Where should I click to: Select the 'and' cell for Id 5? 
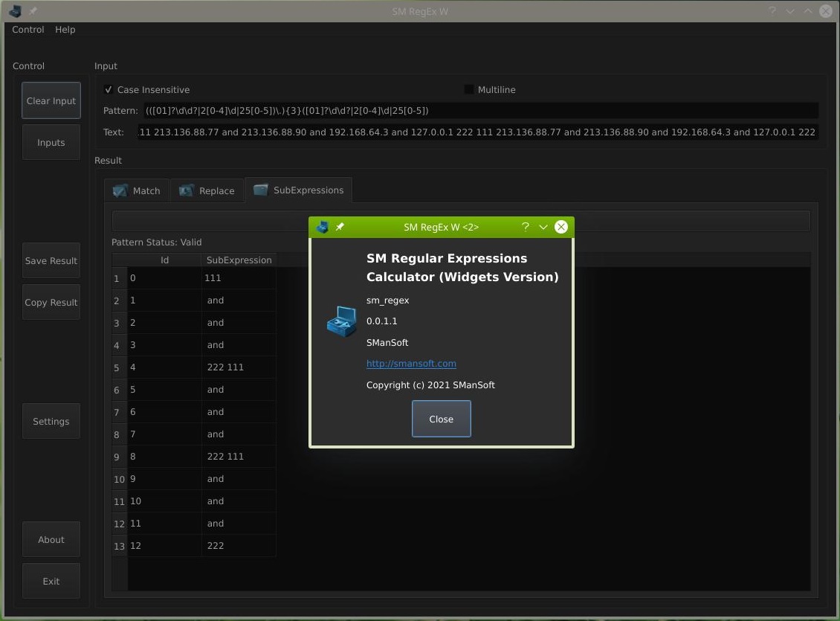coord(239,390)
